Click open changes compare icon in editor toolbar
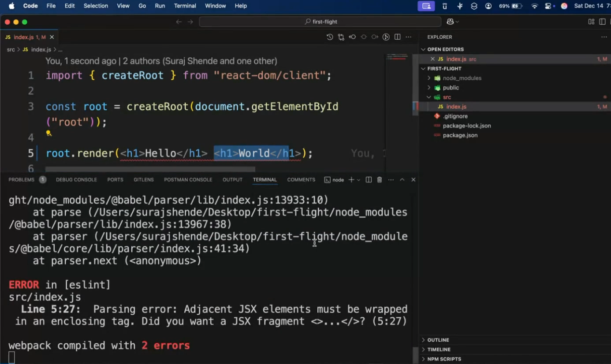This screenshot has width=611, height=364. (x=341, y=37)
